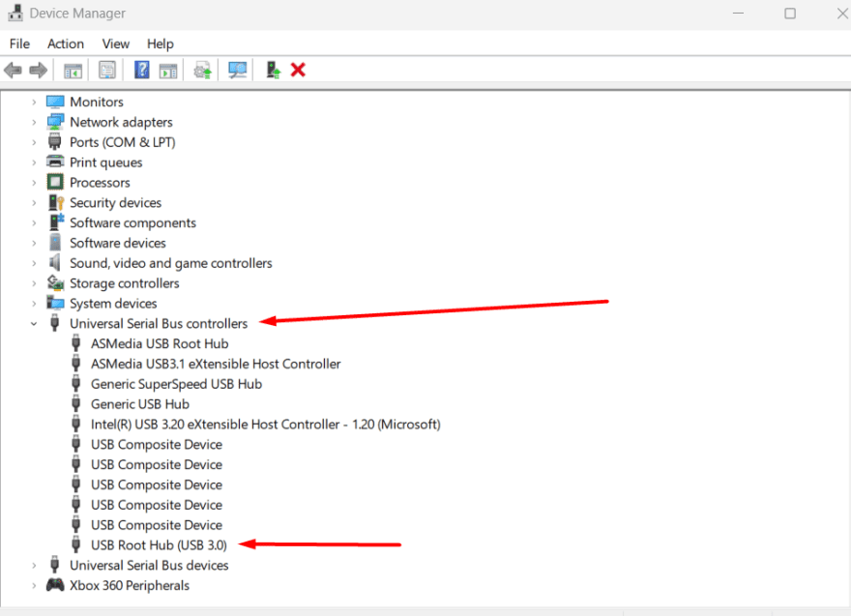851x616 pixels.
Task: Click the Enable device toolbar icon
Action: [x=274, y=70]
